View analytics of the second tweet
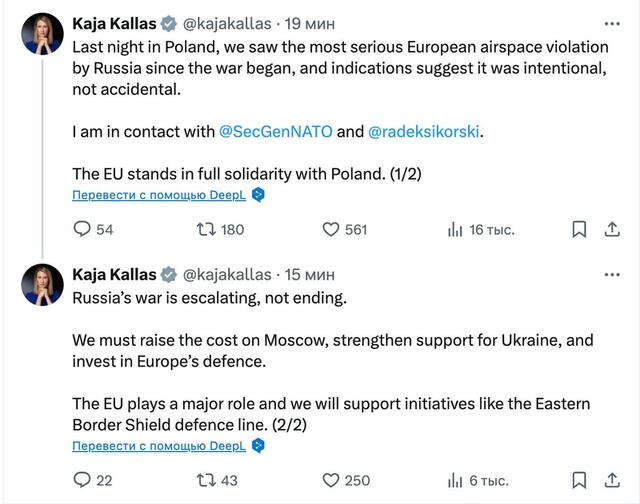 pyautogui.click(x=456, y=481)
